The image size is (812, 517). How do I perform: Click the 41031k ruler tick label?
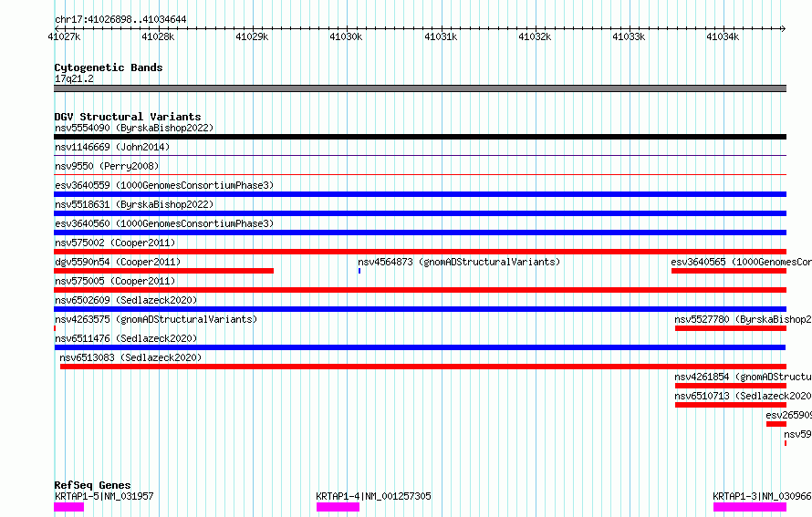441,36
